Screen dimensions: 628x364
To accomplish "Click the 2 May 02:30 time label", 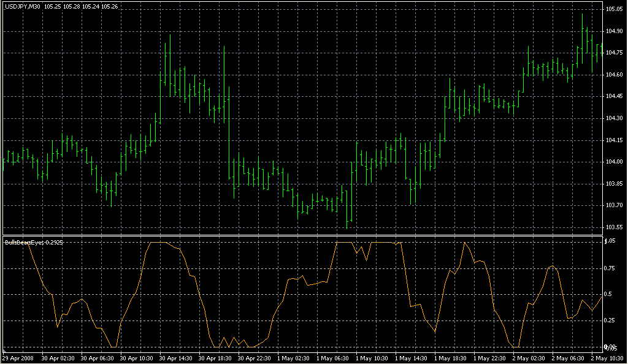I will [x=530, y=358].
